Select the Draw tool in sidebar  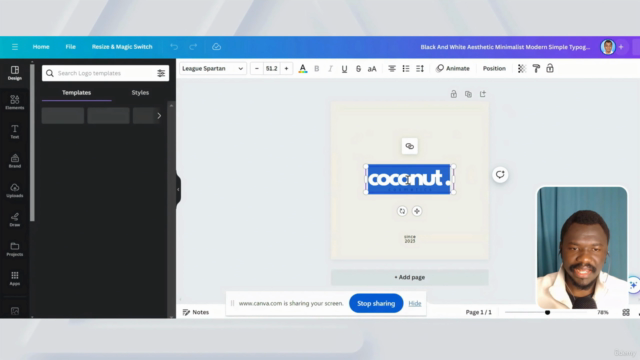[x=15, y=220]
